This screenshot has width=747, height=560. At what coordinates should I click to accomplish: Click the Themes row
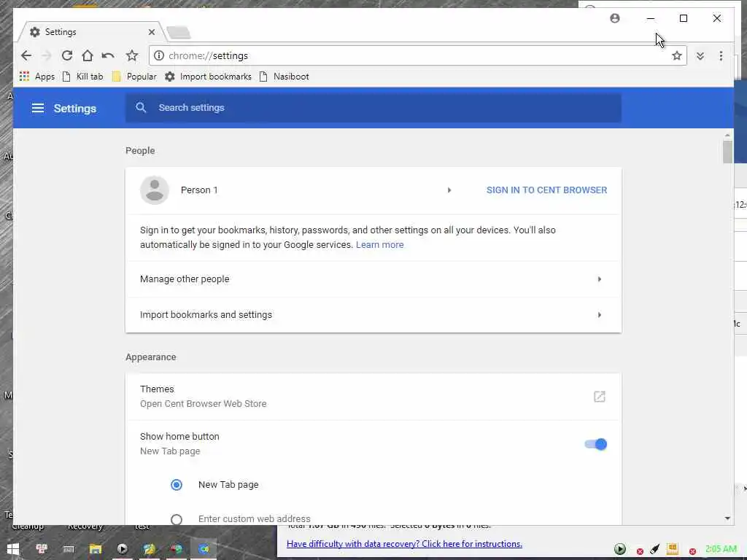coord(373,396)
